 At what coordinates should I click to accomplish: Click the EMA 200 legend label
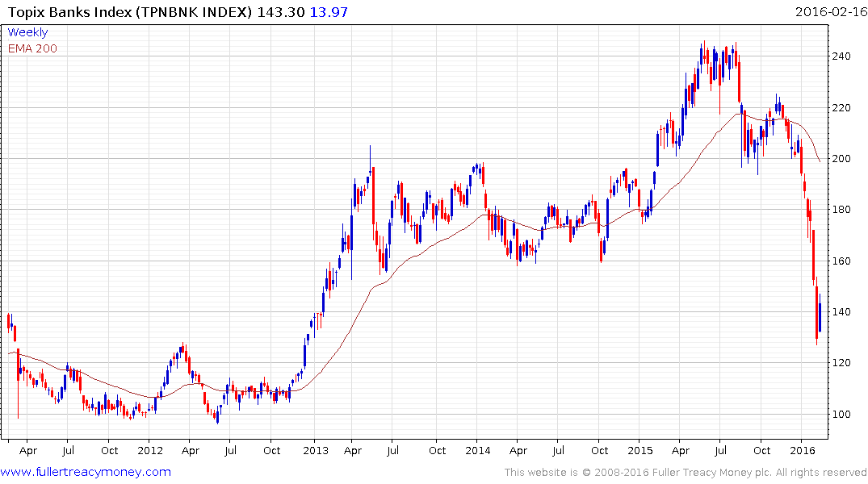[x=32, y=48]
